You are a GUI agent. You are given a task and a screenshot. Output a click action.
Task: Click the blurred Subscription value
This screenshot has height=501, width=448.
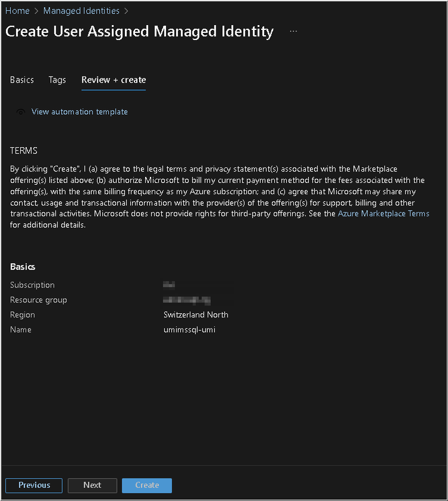pyautogui.click(x=169, y=285)
